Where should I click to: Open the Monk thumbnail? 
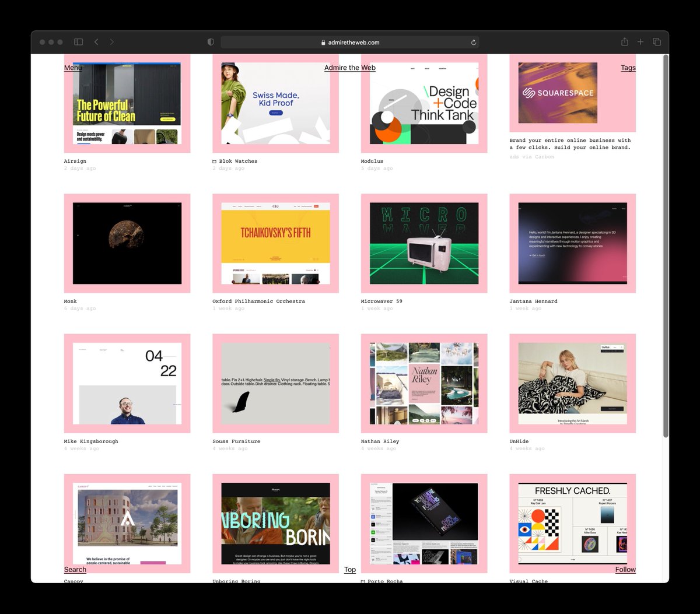point(127,243)
